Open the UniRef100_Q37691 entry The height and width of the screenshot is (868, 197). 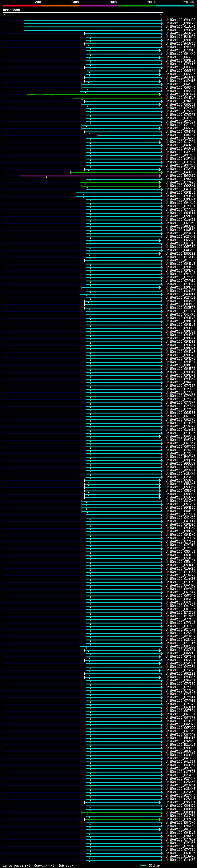point(180,650)
